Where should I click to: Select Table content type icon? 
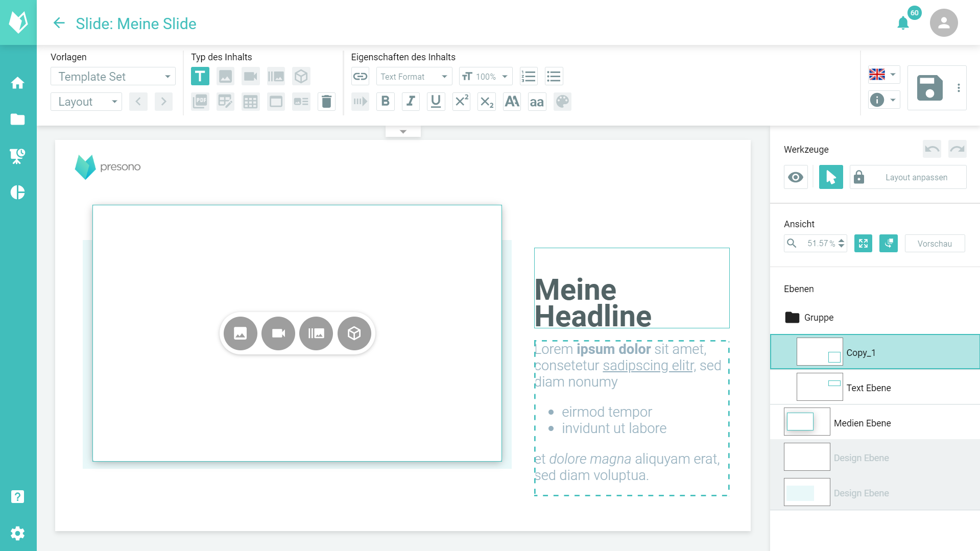[x=250, y=102]
